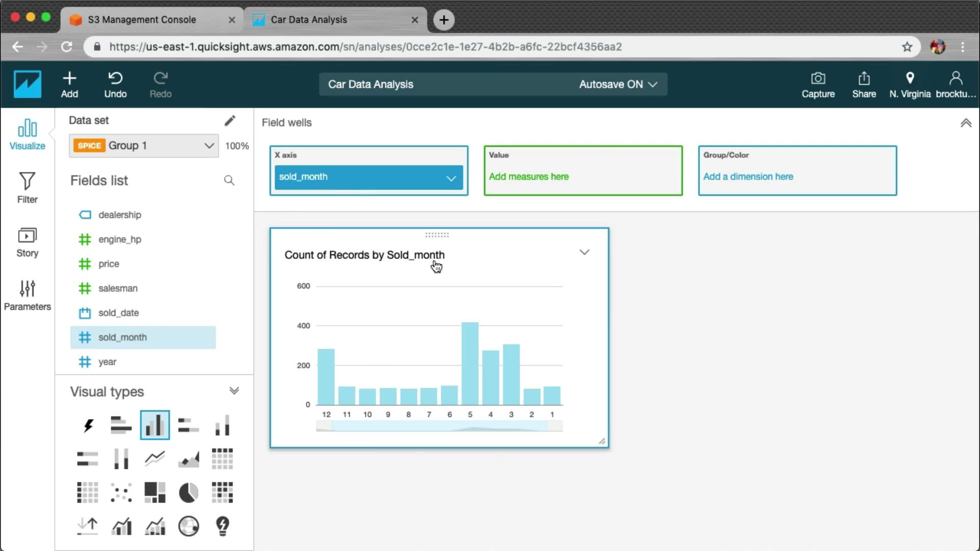Expand the sold_month X axis field menu
The width and height of the screenshot is (980, 551).
[x=451, y=178]
